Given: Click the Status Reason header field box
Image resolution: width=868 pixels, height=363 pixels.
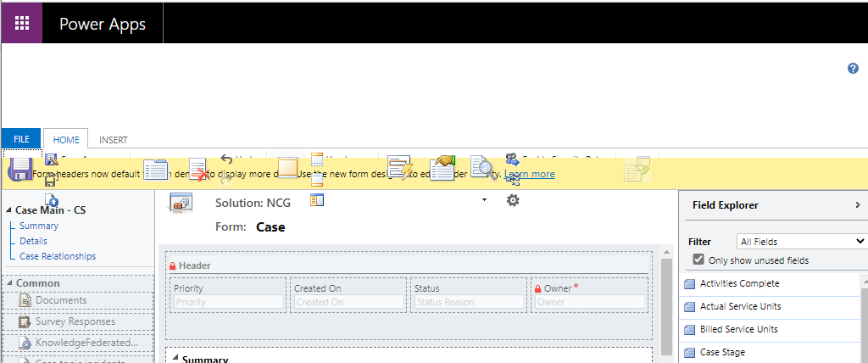Looking at the screenshot, I should [468, 302].
